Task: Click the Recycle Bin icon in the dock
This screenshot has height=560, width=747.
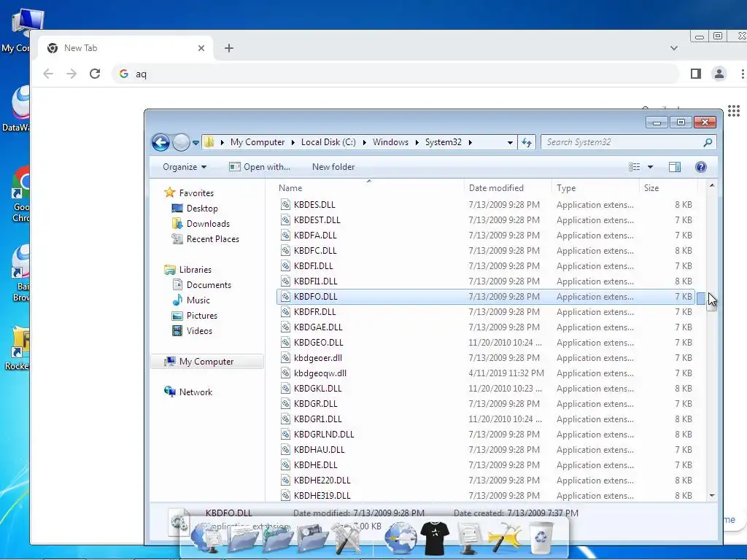Action: (x=541, y=537)
